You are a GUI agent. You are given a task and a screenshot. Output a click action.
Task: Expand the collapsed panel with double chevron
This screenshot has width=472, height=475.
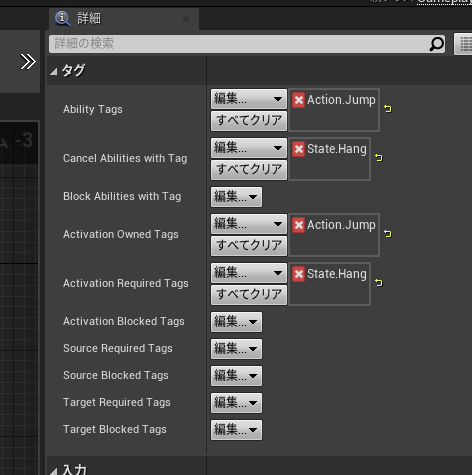(28, 62)
